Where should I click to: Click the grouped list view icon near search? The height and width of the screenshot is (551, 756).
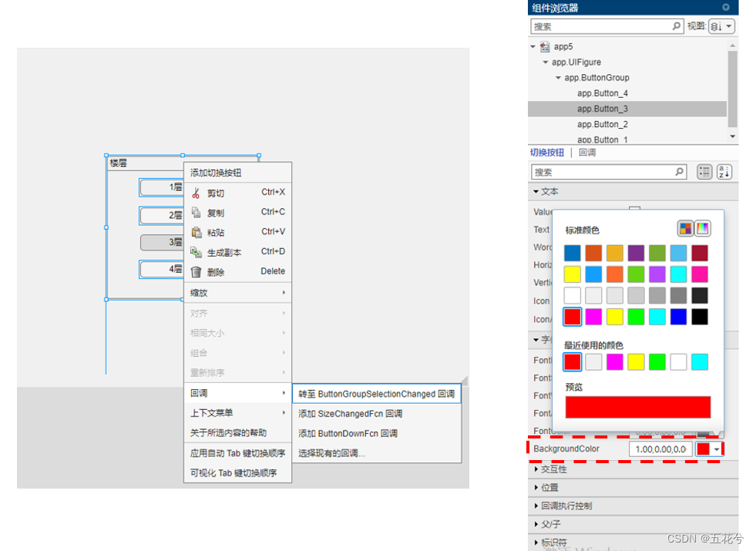click(x=704, y=171)
